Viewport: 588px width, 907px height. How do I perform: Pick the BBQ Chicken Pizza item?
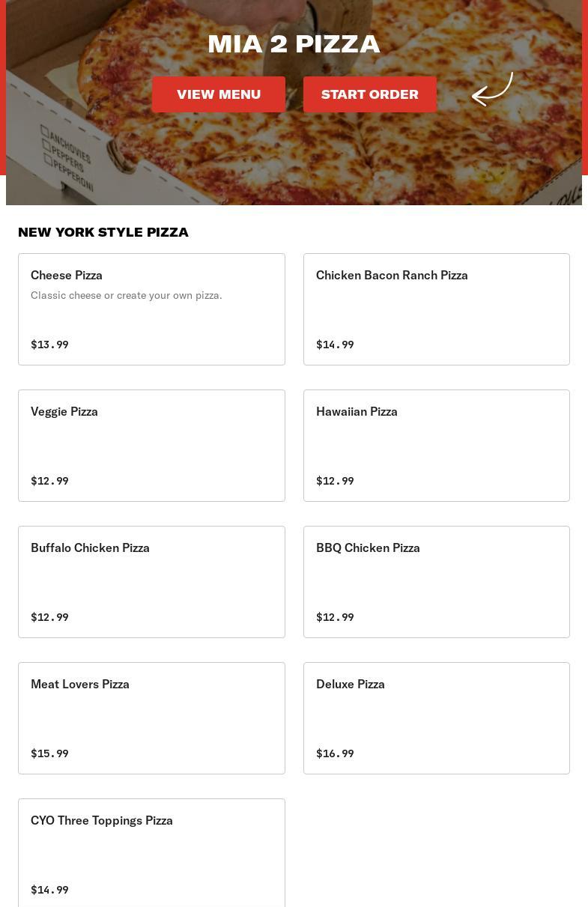(436, 582)
